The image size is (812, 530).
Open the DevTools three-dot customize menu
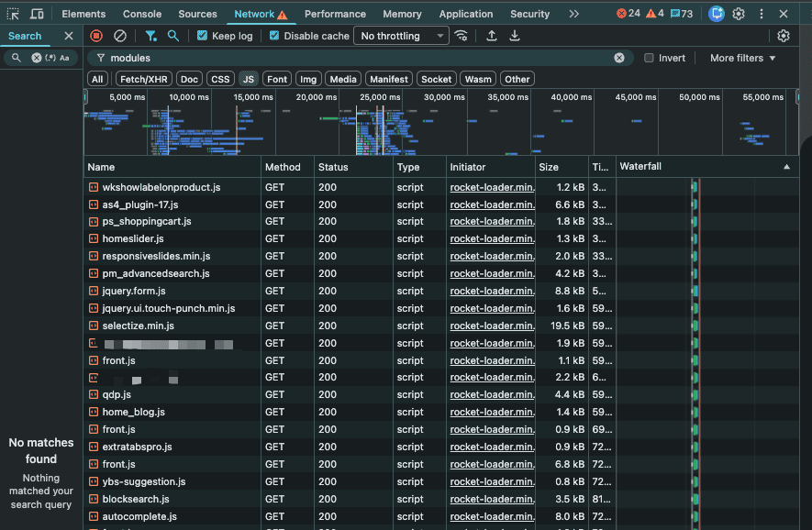762,14
